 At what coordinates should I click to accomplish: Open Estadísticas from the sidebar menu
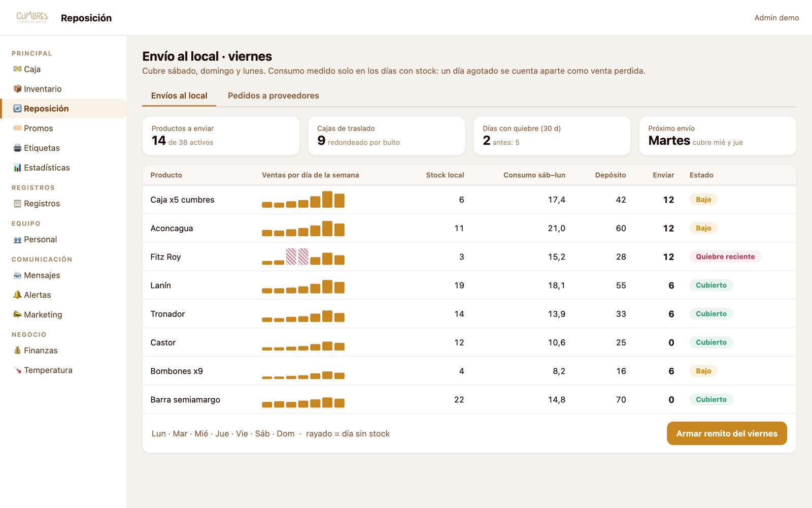coord(63,168)
